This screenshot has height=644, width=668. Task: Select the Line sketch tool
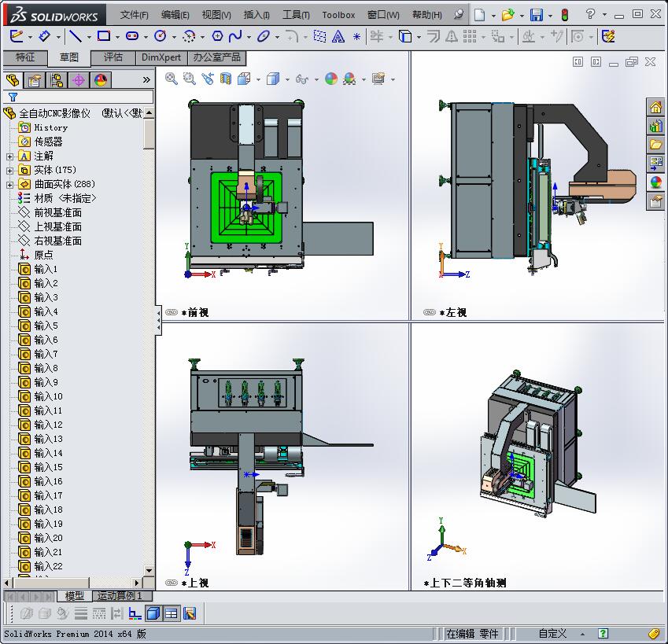76,36
